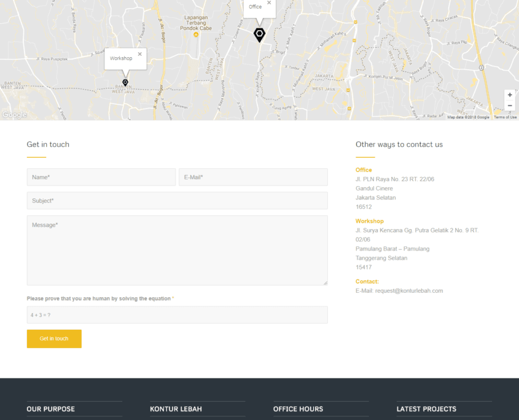Close the Office info popup

tap(269, 3)
